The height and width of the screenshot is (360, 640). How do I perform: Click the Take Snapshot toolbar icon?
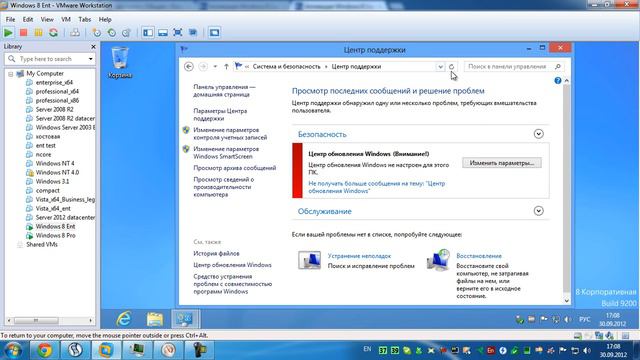(96, 33)
